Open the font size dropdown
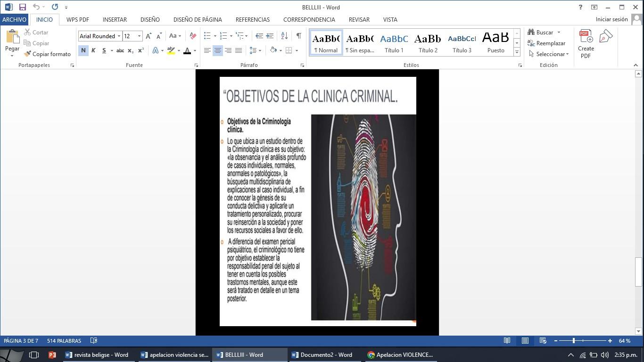 [139, 36]
